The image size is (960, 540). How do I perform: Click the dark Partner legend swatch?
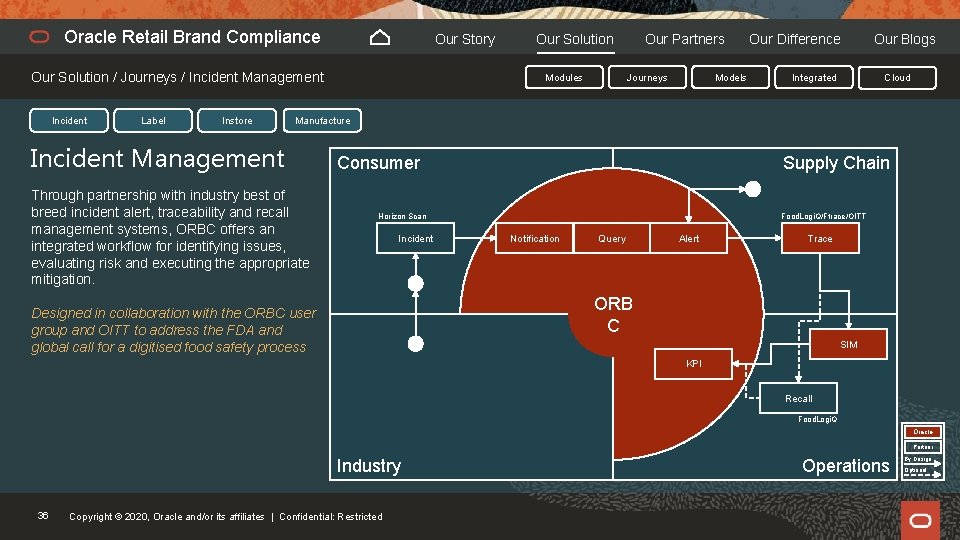pos(923,447)
